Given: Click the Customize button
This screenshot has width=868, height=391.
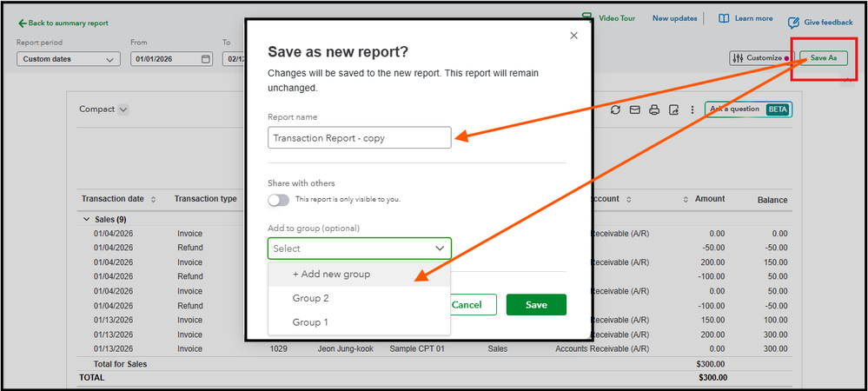Looking at the screenshot, I should click(x=760, y=58).
